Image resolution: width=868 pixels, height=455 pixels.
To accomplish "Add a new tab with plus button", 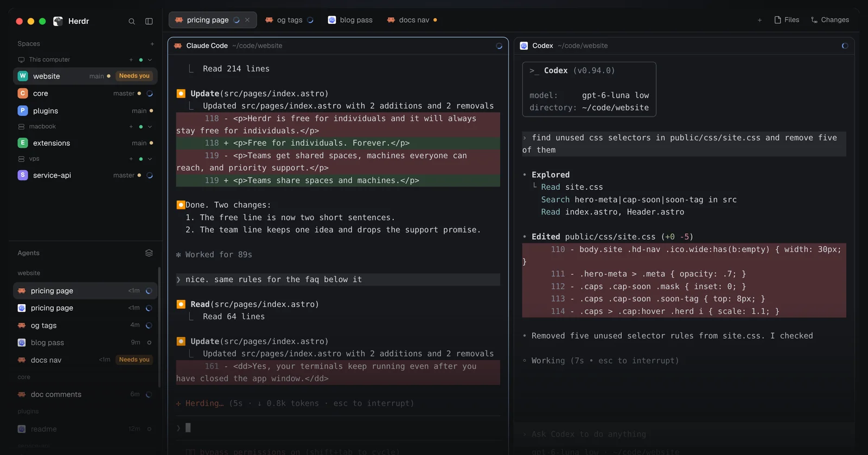I will click(x=759, y=20).
